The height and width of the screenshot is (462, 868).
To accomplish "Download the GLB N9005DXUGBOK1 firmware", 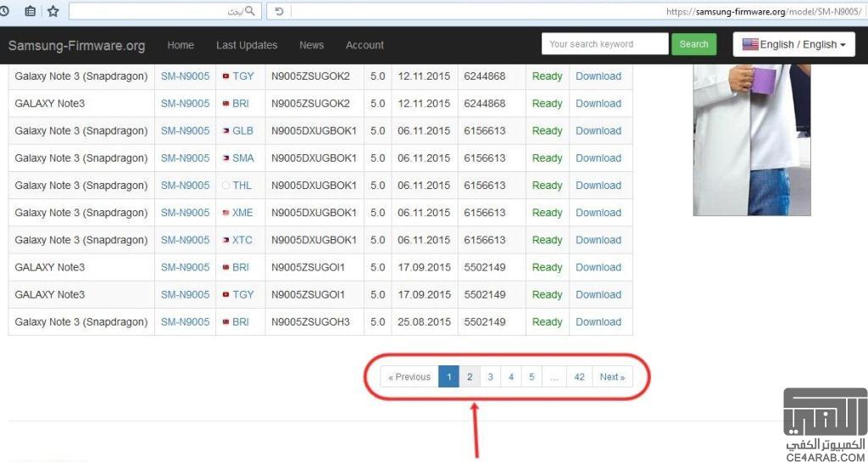I will tap(598, 131).
